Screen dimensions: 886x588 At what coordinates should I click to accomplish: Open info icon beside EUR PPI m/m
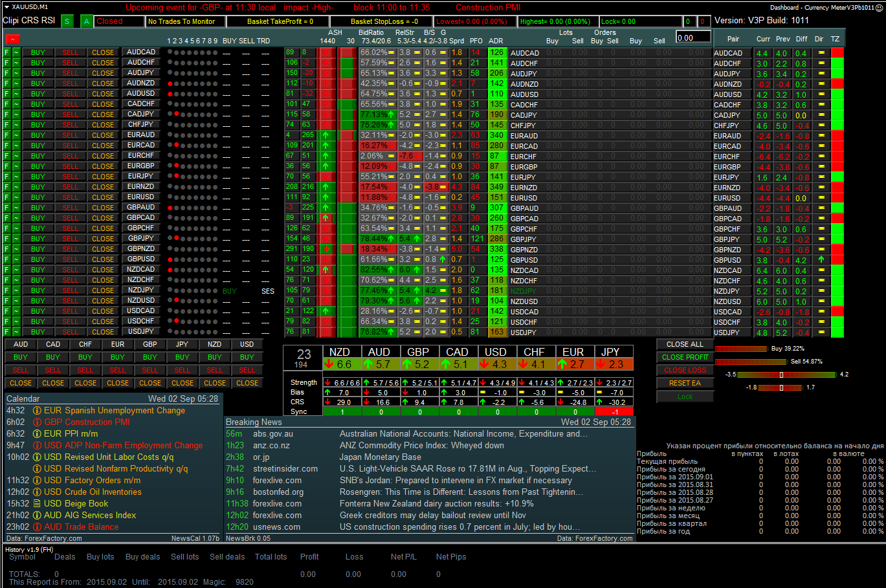click(x=37, y=434)
